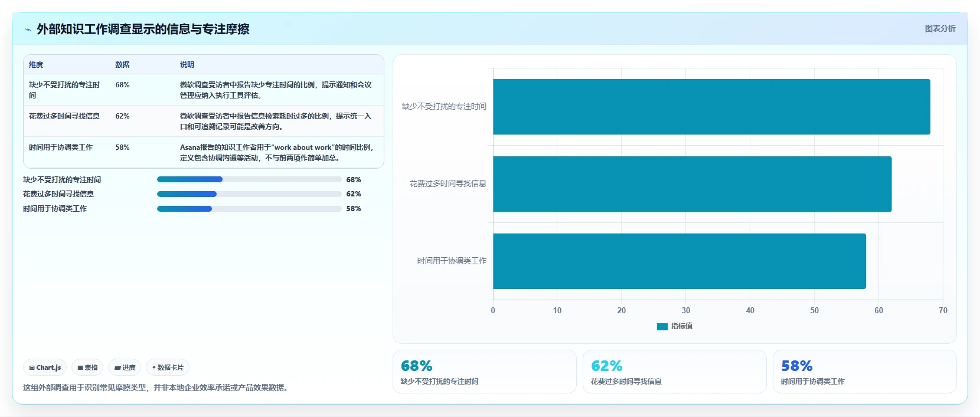The image size is (980, 417).
Task: Click the panel title 外部知识工作调查显示的信息与专注摩擦
Action: pos(143,29)
